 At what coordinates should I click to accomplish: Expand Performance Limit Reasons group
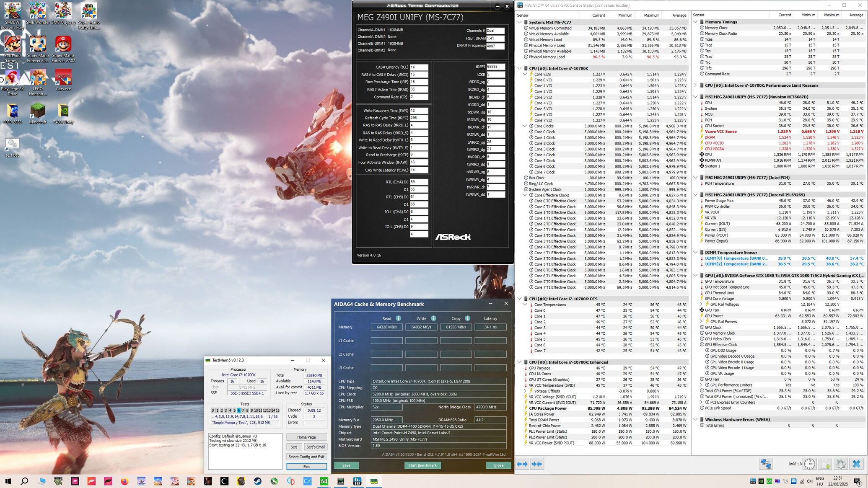tap(695, 85)
